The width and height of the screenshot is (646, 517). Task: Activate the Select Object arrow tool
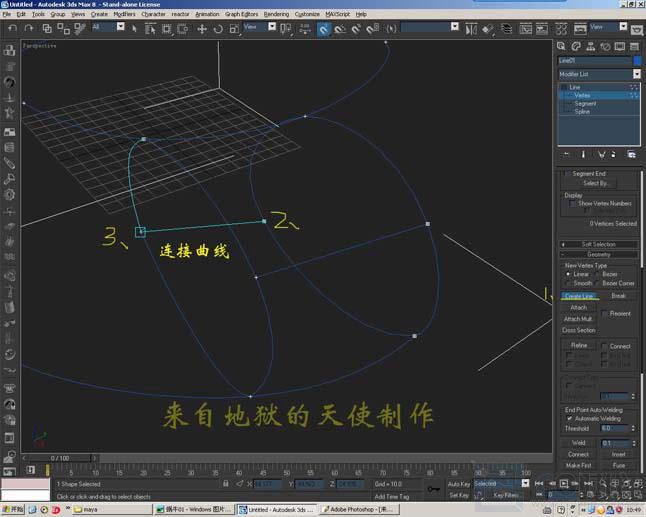(133, 28)
